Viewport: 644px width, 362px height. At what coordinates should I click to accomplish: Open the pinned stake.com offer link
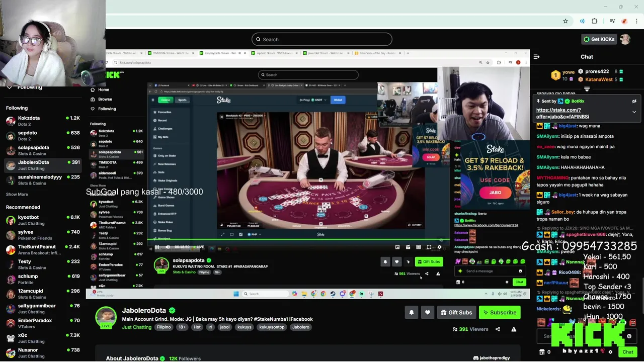562,113
